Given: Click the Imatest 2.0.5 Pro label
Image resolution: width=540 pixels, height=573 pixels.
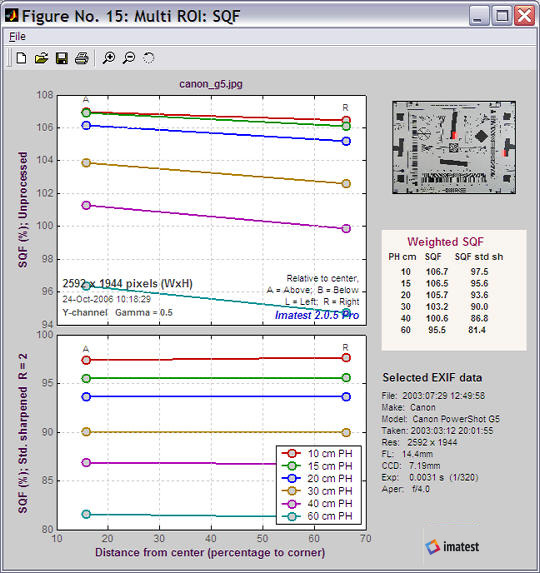Looking at the screenshot, I should coord(317,315).
